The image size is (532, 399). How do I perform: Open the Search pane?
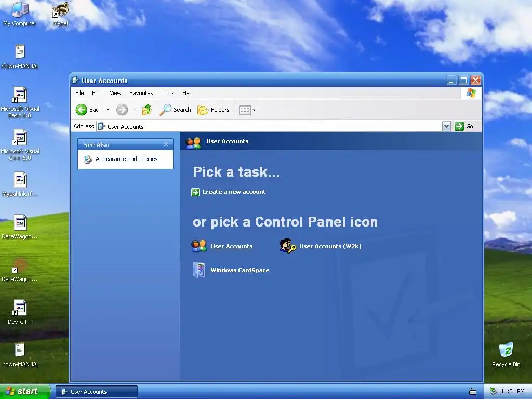tap(176, 110)
